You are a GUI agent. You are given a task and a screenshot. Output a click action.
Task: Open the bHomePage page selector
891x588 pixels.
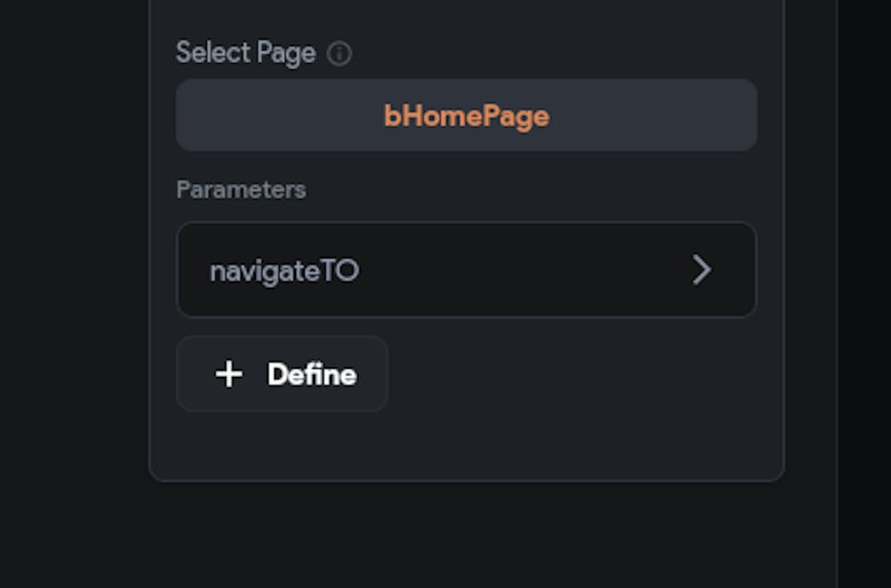(466, 116)
